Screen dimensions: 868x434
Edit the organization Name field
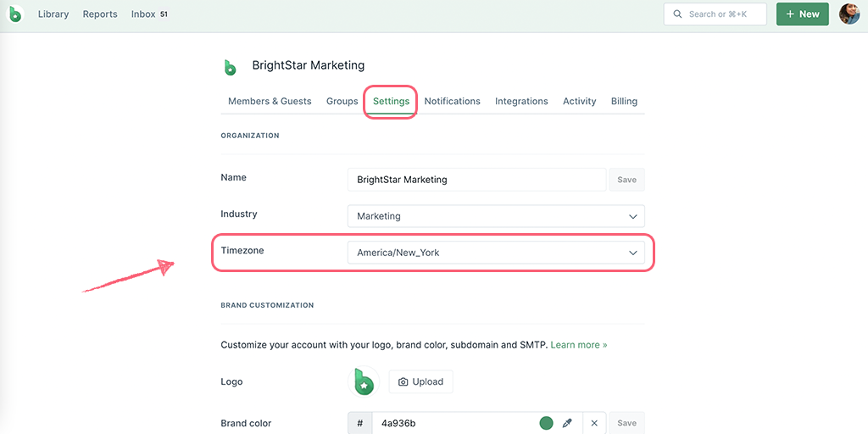click(x=476, y=180)
